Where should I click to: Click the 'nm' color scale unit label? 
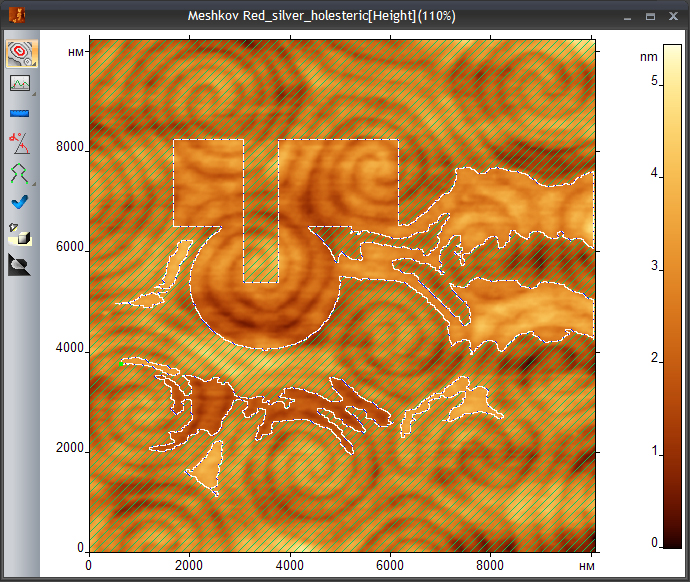tap(649, 57)
